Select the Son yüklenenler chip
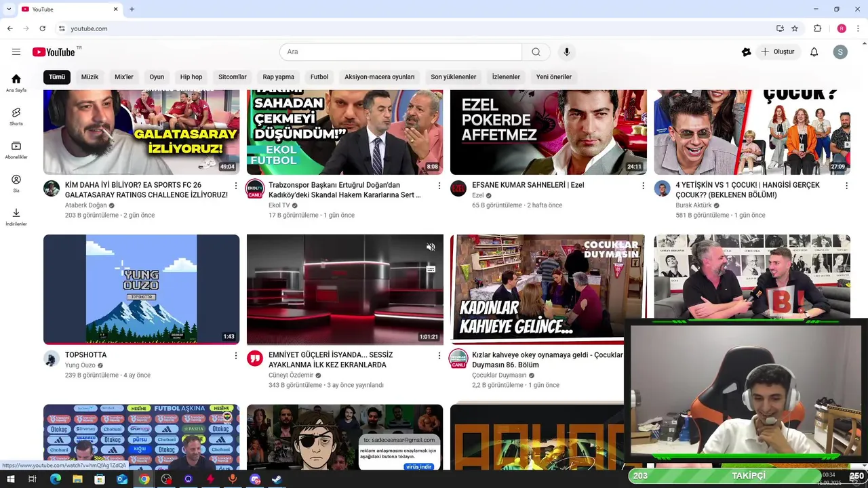 tap(454, 77)
